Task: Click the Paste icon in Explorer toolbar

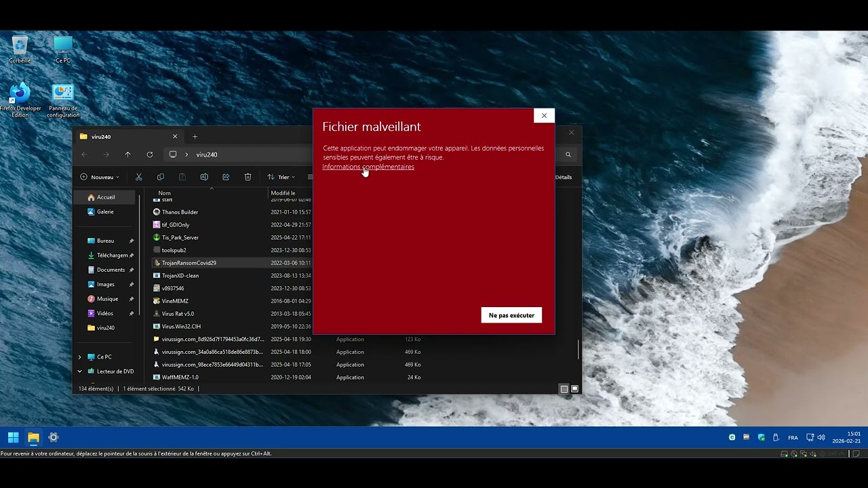Action: [x=182, y=177]
